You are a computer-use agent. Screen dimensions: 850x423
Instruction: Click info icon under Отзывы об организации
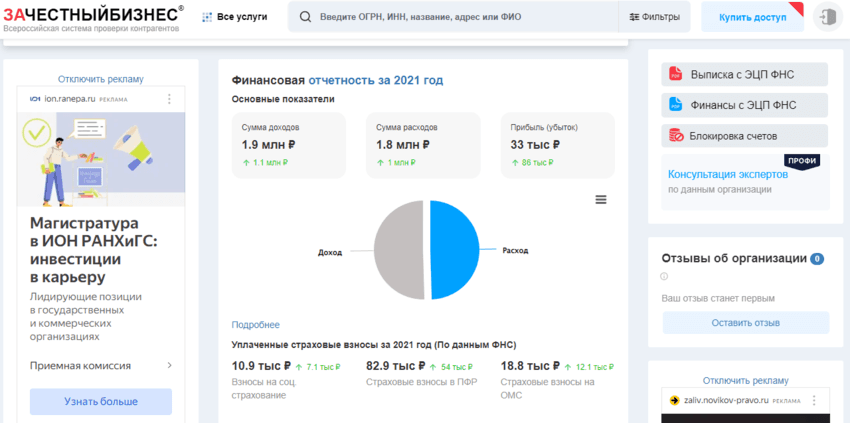(x=664, y=276)
